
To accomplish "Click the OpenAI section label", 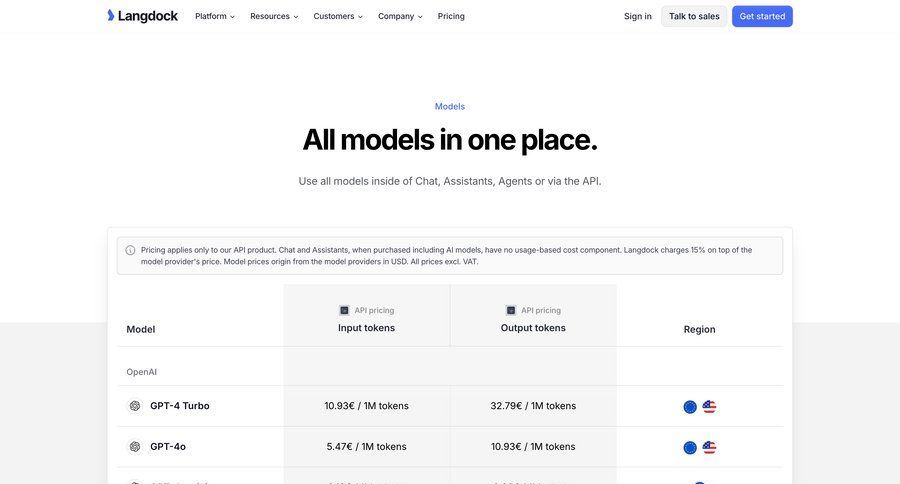I will (141, 372).
